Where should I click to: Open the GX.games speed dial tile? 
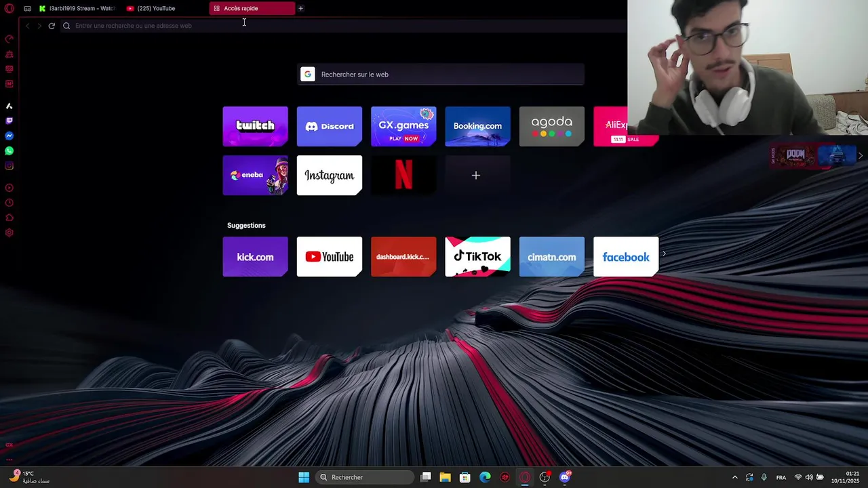(x=403, y=126)
